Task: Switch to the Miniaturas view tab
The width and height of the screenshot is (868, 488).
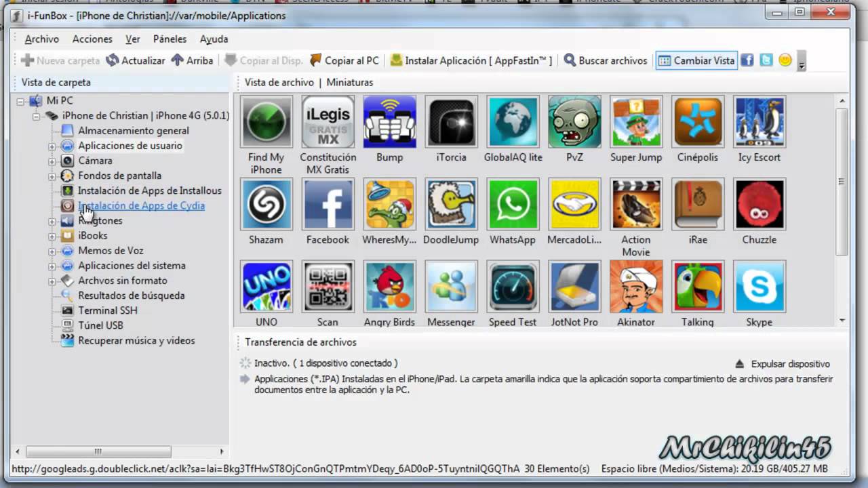Action: 350,82
